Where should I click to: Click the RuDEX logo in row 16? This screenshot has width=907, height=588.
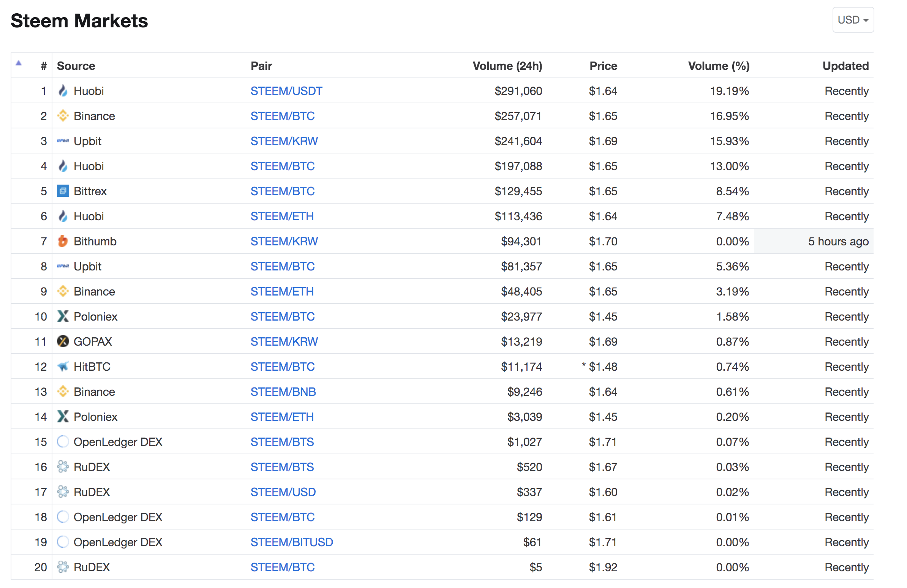tap(63, 467)
